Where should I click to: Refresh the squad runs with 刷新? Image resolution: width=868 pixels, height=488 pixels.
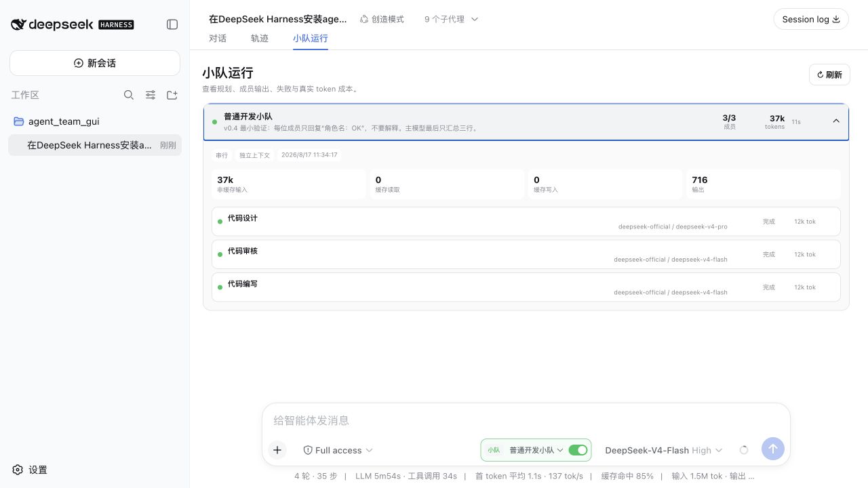(x=829, y=75)
